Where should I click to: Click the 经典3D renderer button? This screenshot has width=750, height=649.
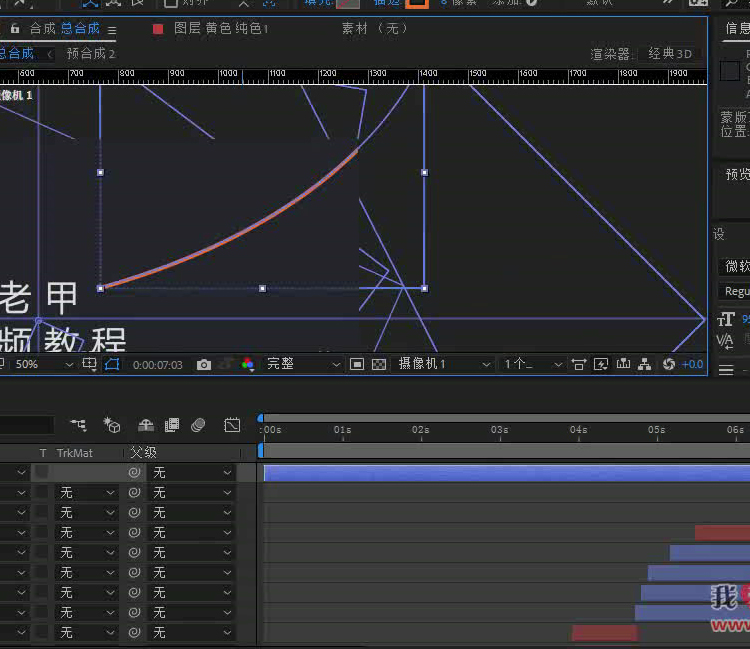point(670,54)
